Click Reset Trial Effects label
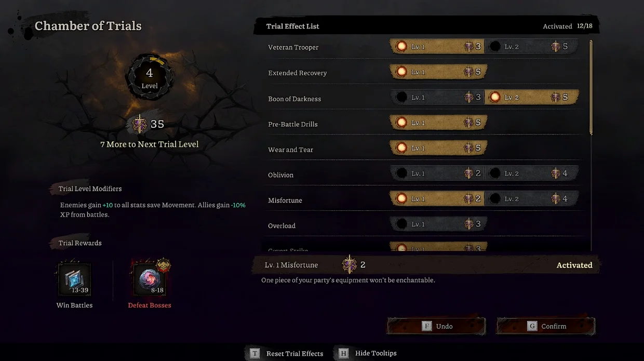This screenshot has width=644, height=361. (x=294, y=354)
